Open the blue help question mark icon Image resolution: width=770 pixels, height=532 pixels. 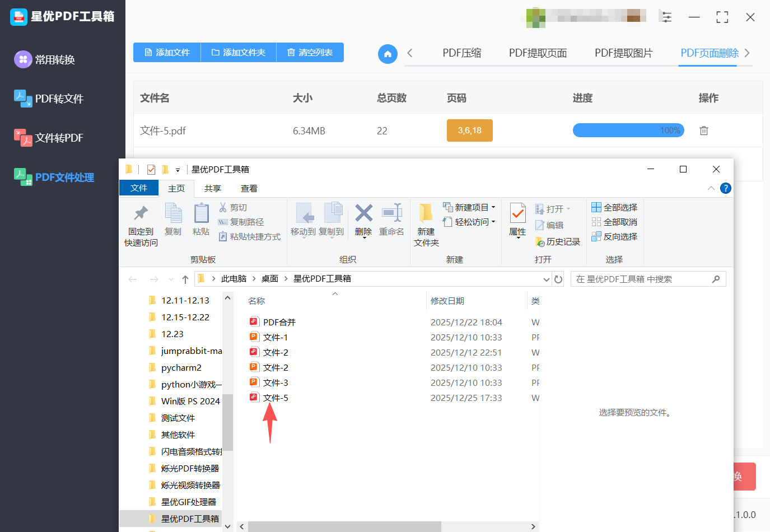[x=725, y=188]
